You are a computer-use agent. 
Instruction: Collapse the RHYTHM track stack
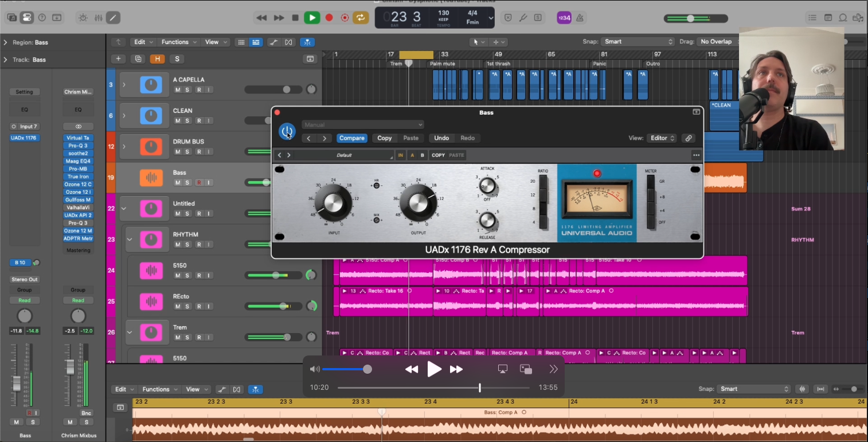(130, 240)
